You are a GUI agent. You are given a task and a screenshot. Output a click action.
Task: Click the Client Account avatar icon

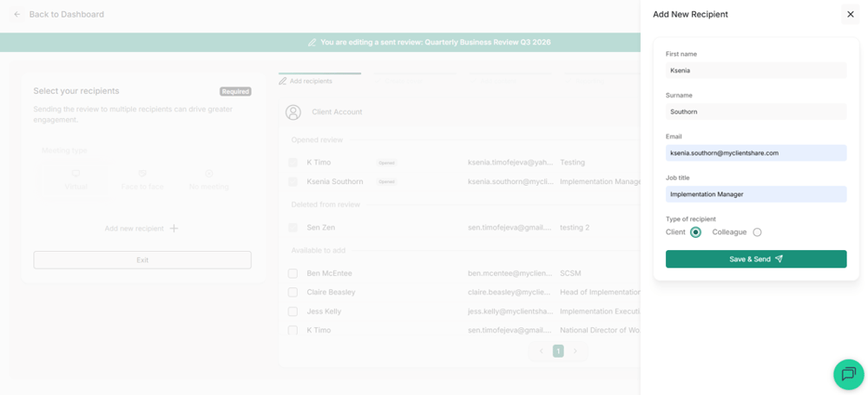tap(293, 112)
